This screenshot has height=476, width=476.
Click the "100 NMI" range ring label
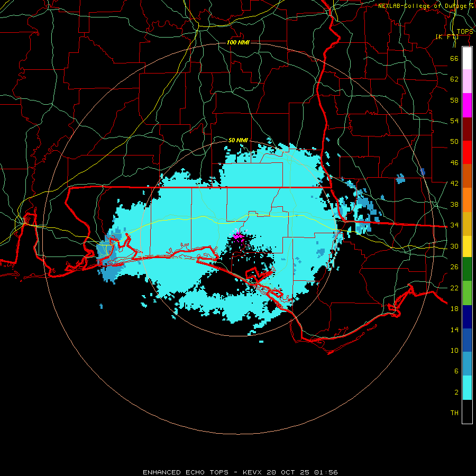click(x=238, y=42)
